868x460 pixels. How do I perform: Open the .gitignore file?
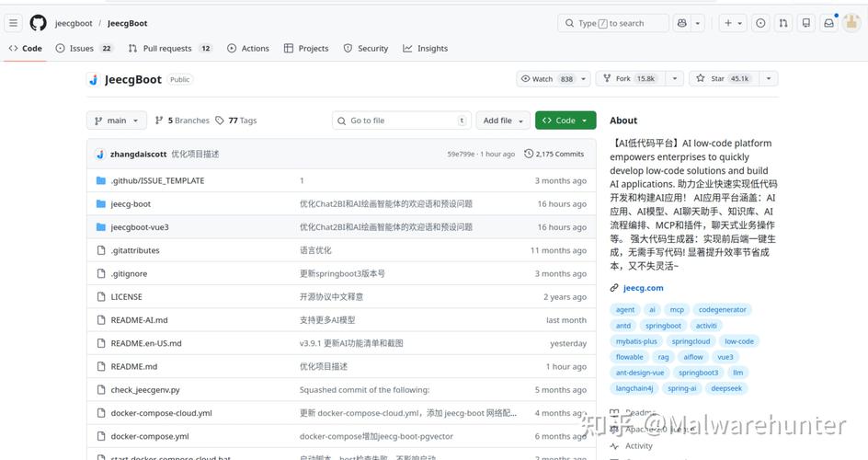(x=129, y=273)
